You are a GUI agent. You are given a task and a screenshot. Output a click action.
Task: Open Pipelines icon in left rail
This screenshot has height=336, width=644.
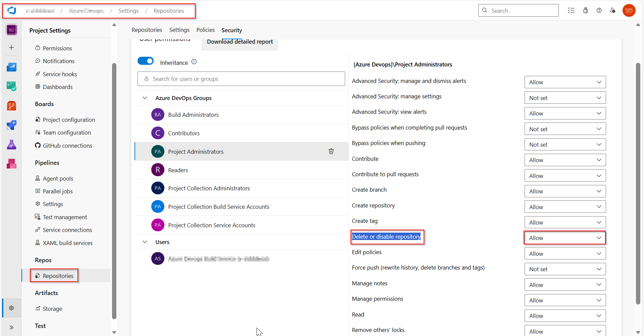(11, 125)
